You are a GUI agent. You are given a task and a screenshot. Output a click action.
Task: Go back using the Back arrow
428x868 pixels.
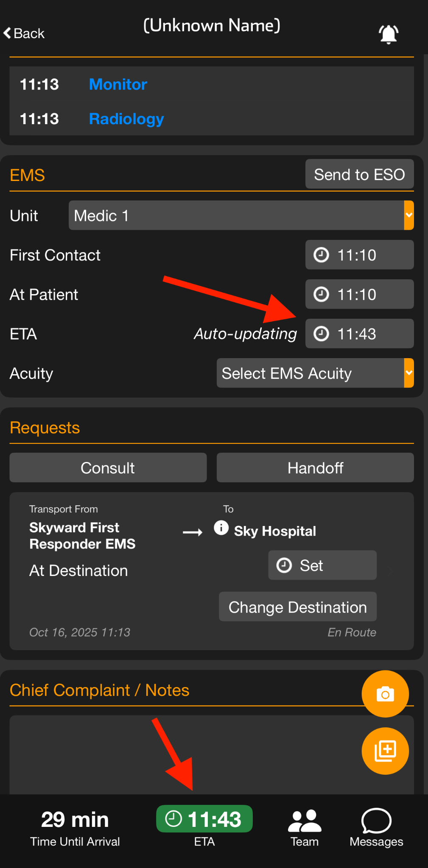[x=24, y=33]
